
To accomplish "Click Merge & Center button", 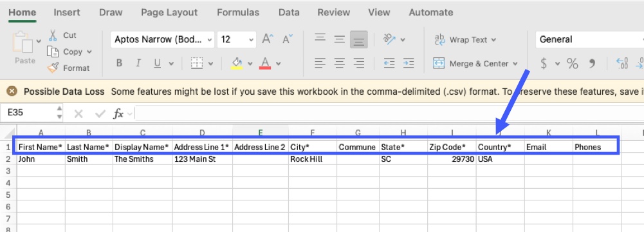I will 471,64.
